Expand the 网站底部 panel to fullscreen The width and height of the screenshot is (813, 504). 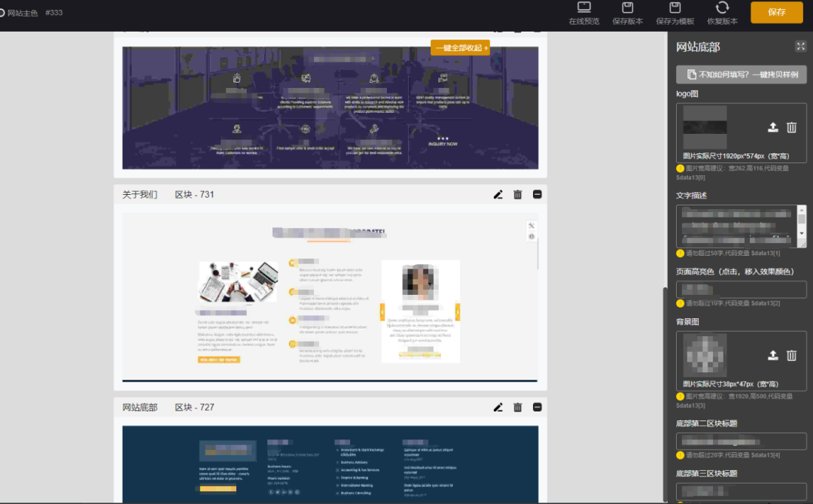(801, 47)
